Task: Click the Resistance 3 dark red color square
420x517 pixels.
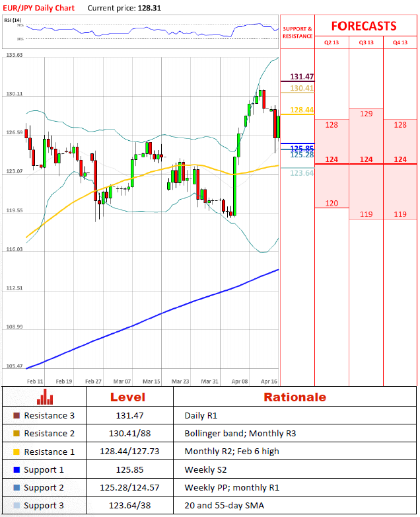Action: 17,415
